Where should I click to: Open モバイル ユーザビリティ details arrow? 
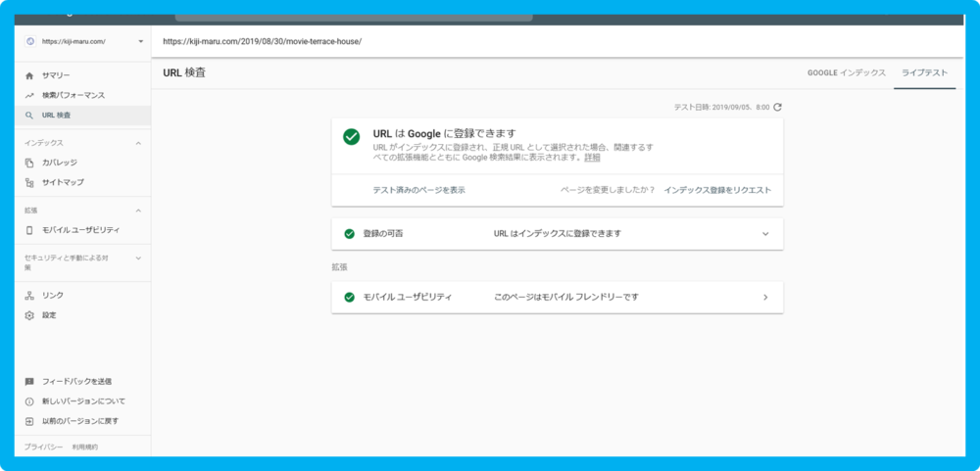click(765, 298)
